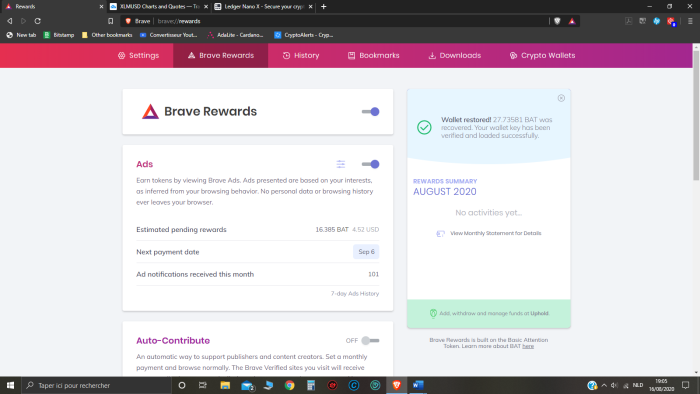Close the XLMUSD Charts tab

(x=206, y=7)
